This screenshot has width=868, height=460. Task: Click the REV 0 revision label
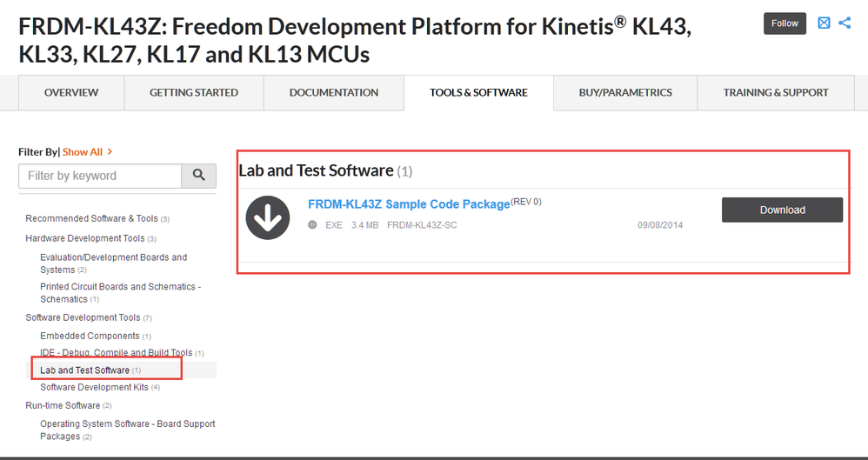coord(526,202)
